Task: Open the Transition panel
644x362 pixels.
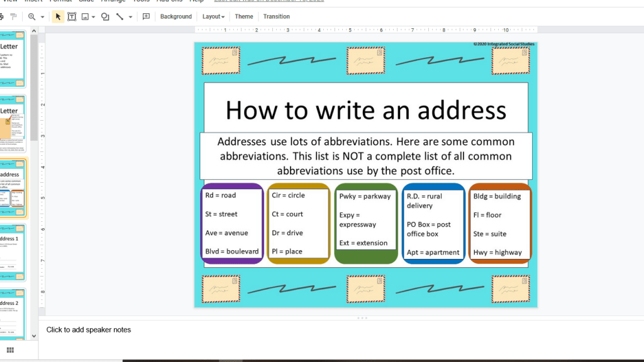Action: [x=276, y=16]
